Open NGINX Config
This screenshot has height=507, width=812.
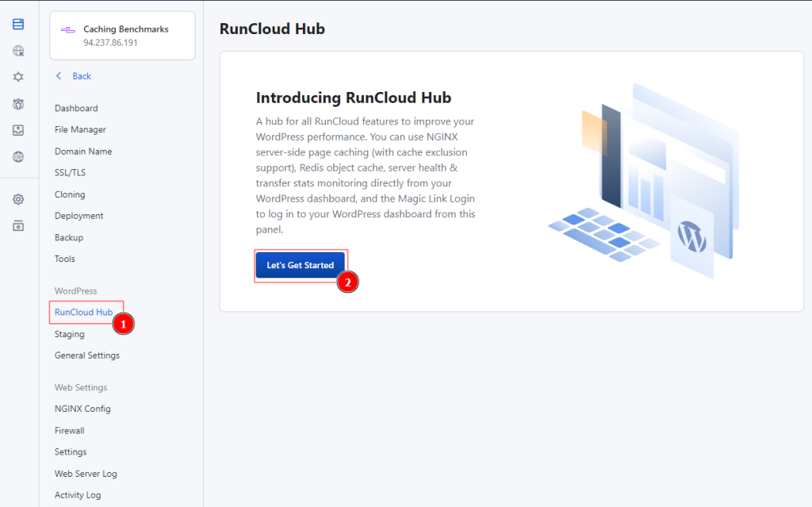(82, 409)
